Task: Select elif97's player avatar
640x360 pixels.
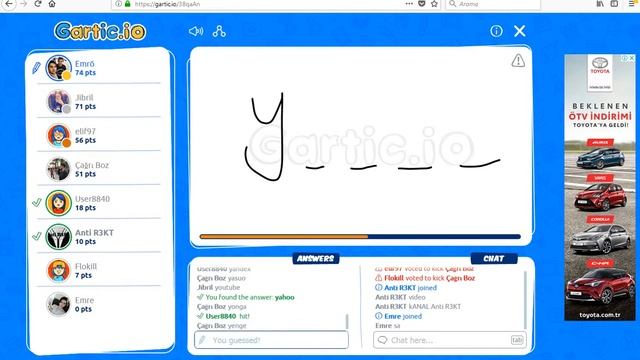Action: pyautogui.click(x=58, y=136)
